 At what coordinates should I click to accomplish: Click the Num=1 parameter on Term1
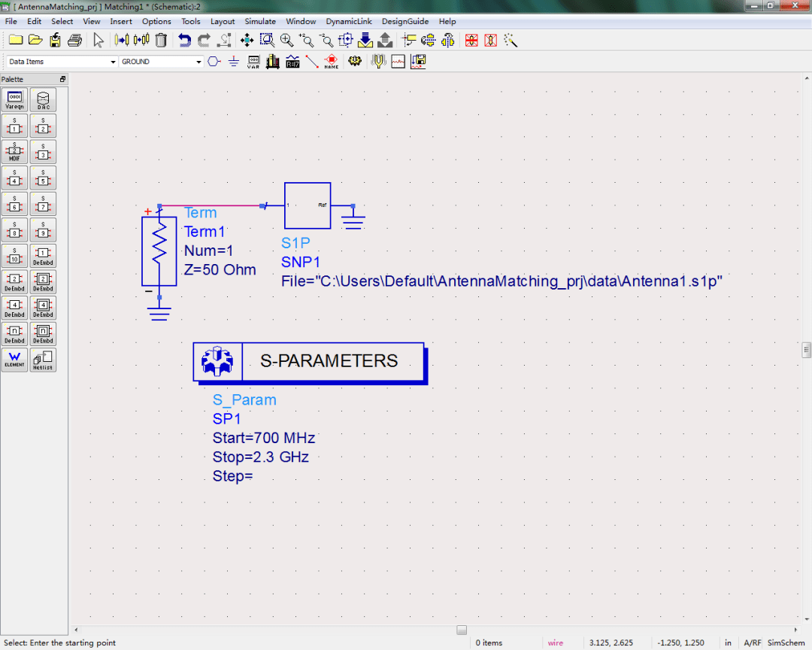pyautogui.click(x=209, y=251)
